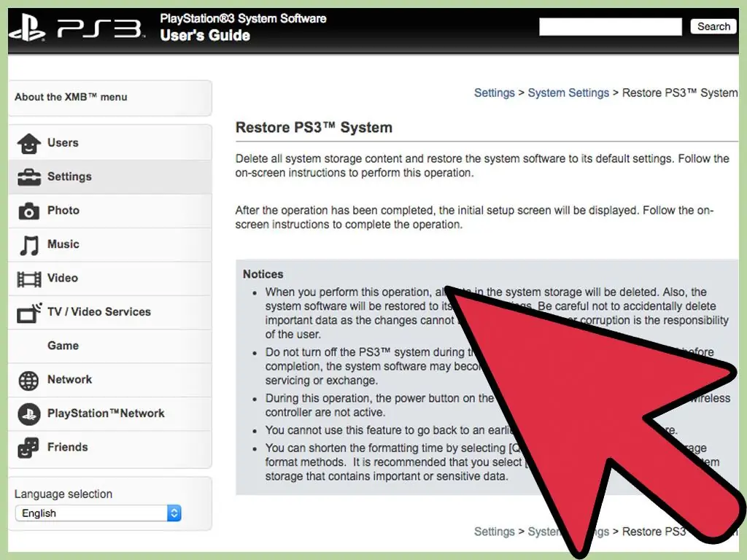This screenshot has width=747, height=560.
Task: Click the Video film strip icon
Action: click(x=28, y=279)
